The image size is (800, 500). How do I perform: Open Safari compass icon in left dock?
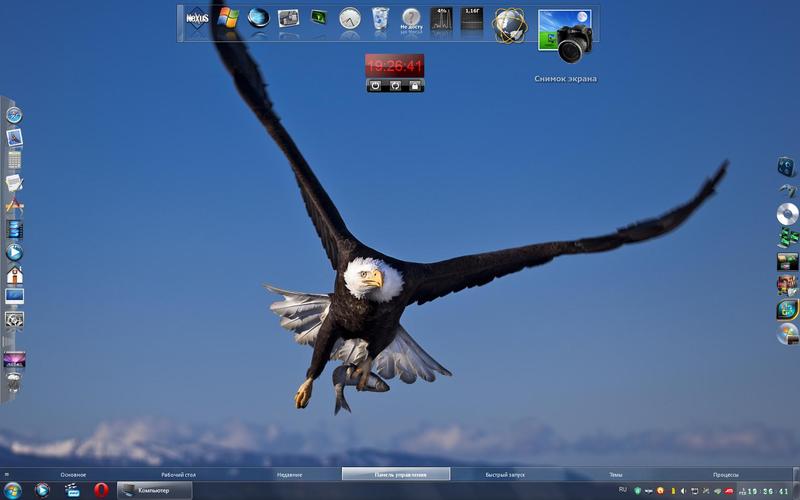pos(14,115)
